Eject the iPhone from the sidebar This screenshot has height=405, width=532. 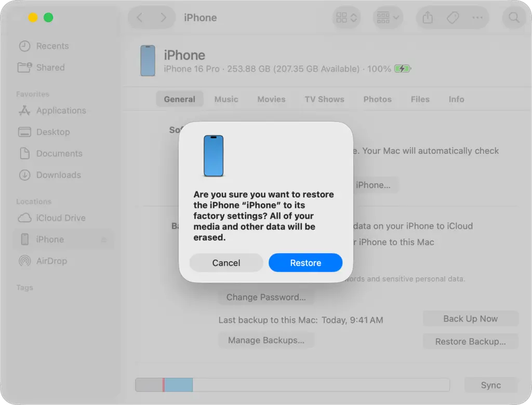coord(104,239)
